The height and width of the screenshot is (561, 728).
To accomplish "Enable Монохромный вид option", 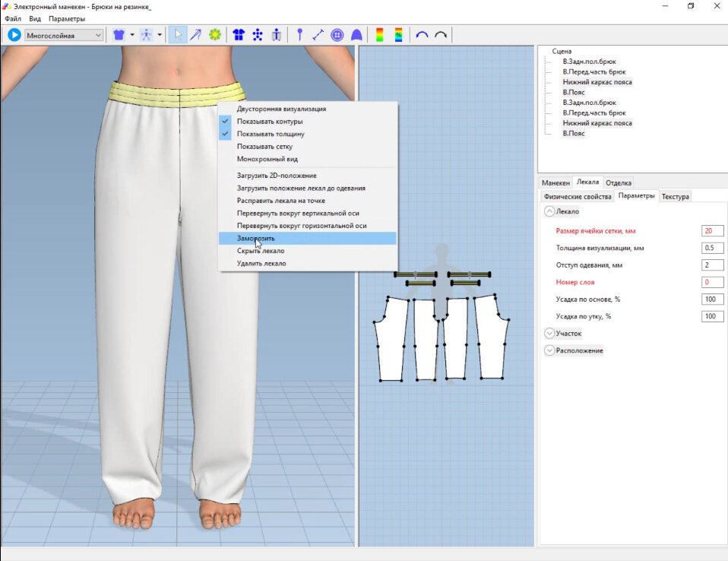I will tap(307, 159).
